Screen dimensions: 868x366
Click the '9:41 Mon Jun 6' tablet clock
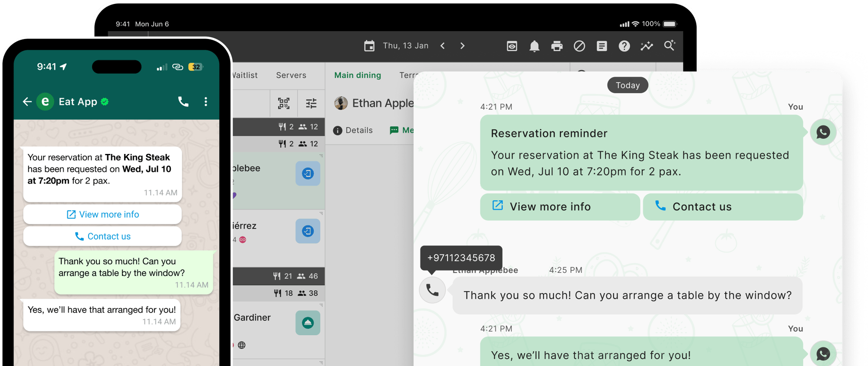click(x=142, y=24)
